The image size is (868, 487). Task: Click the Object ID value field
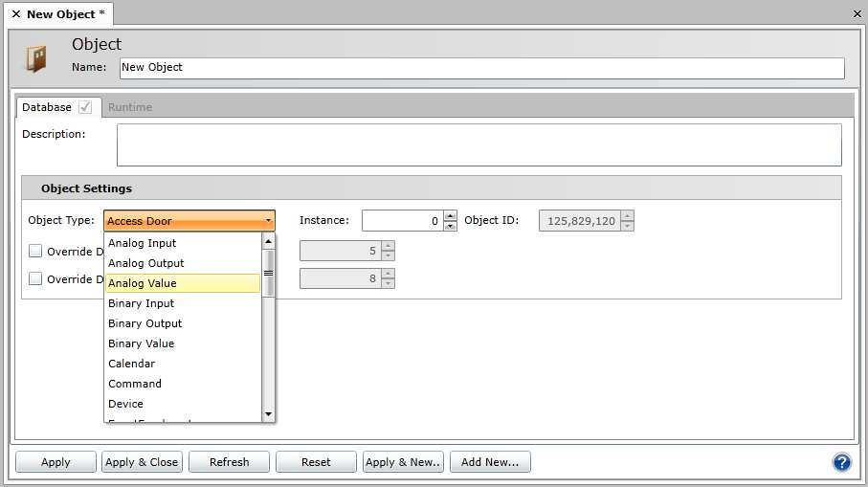[580, 221]
